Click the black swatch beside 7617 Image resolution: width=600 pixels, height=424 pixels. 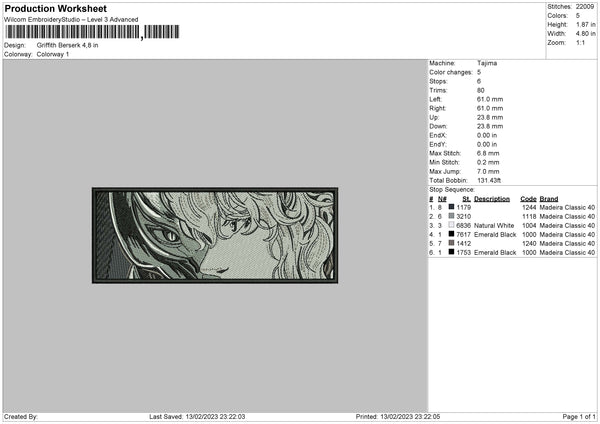click(x=452, y=234)
